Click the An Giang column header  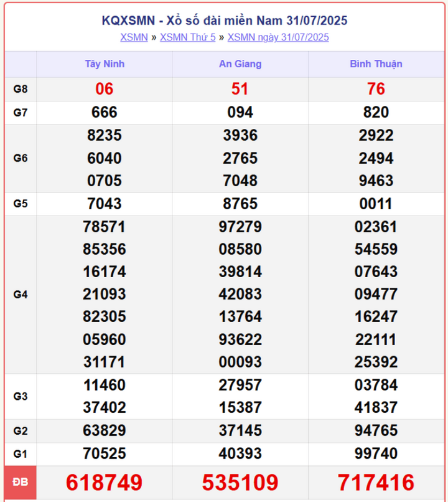(240, 64)
